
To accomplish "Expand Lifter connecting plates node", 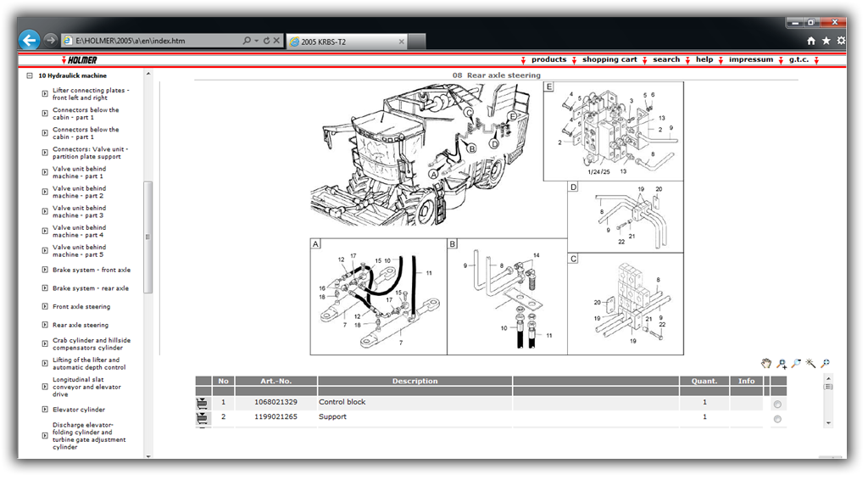I will tap(45, 93).
